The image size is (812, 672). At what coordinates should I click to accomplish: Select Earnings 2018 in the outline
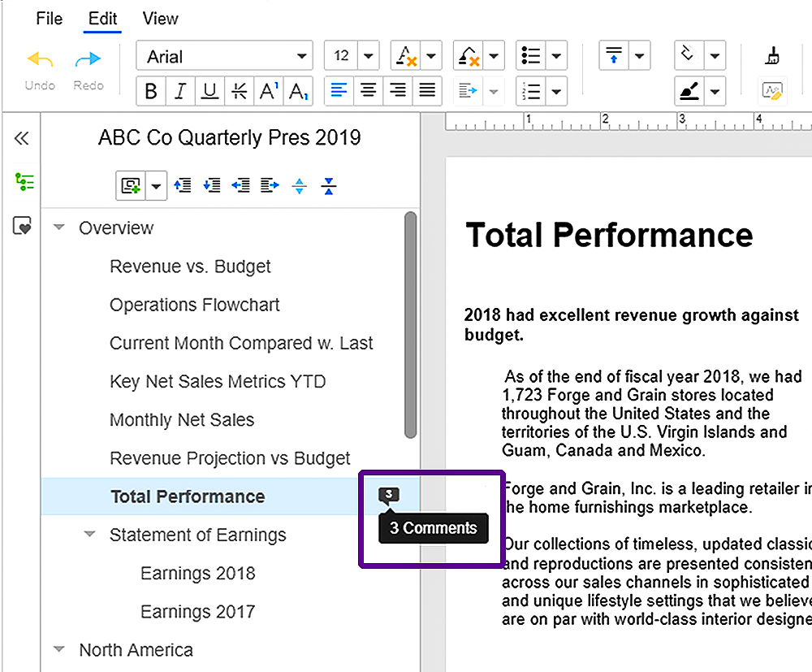tap(197, 573)
